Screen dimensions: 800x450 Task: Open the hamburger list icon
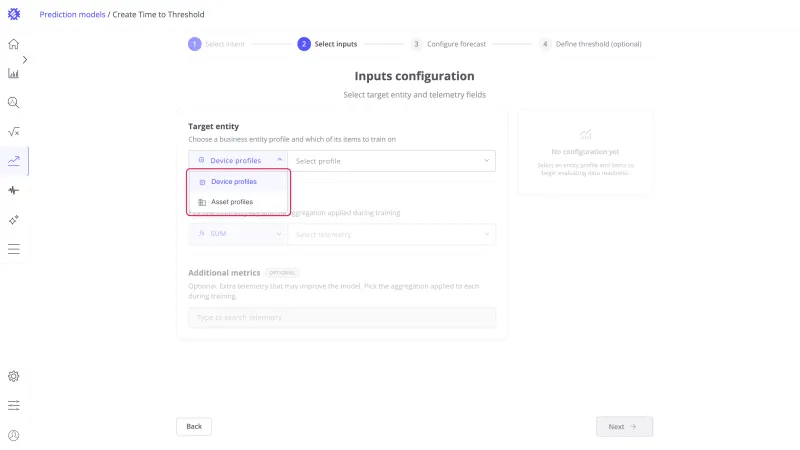click(x=14, y=249)
